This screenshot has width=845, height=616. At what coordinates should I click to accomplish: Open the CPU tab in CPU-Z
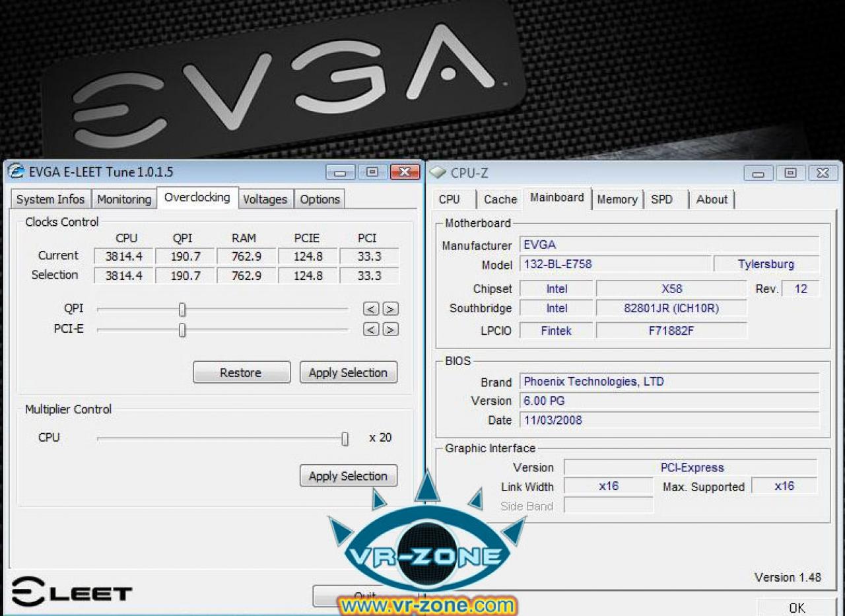pos(450,199)
